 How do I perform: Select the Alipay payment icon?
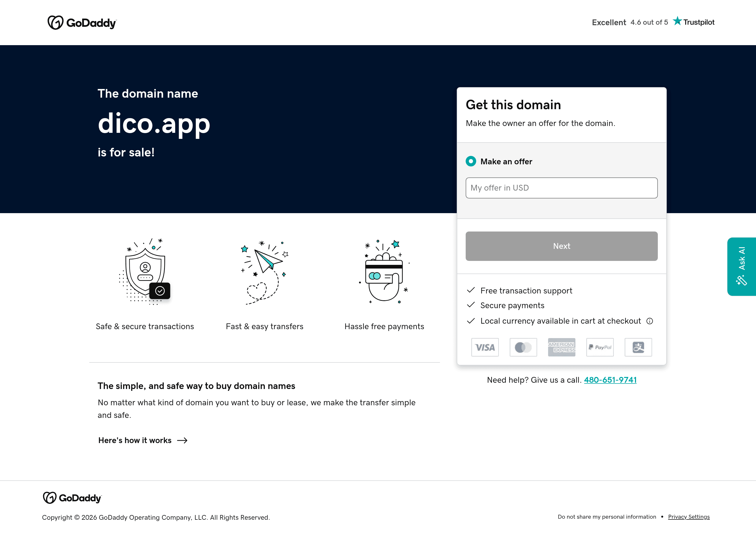point(638,347)
